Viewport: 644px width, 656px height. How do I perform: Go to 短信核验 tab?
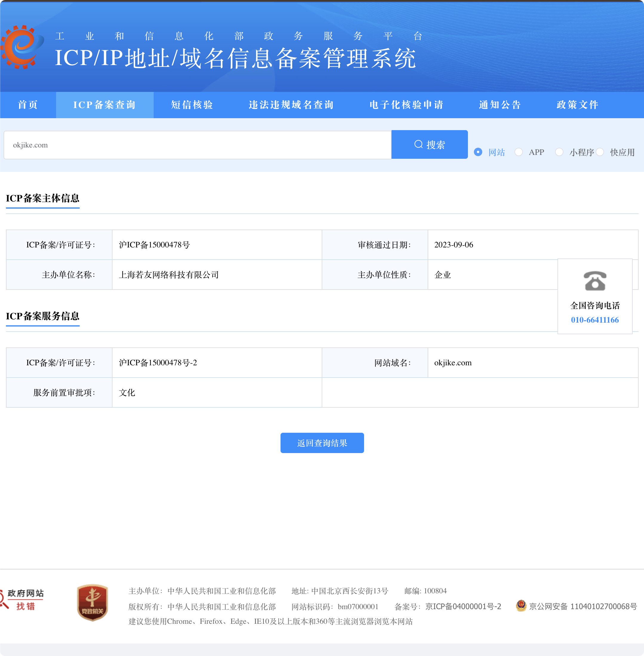point(192,105)
